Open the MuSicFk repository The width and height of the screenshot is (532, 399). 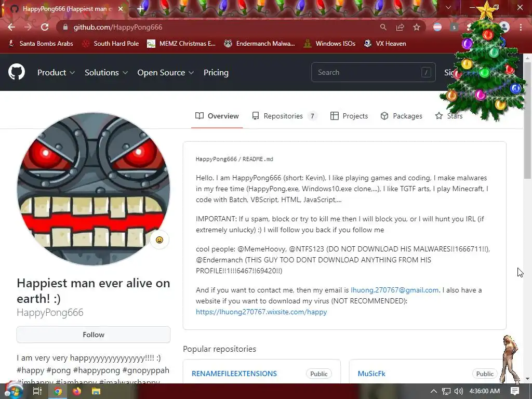pyautogui.click(x=371, y=374)
